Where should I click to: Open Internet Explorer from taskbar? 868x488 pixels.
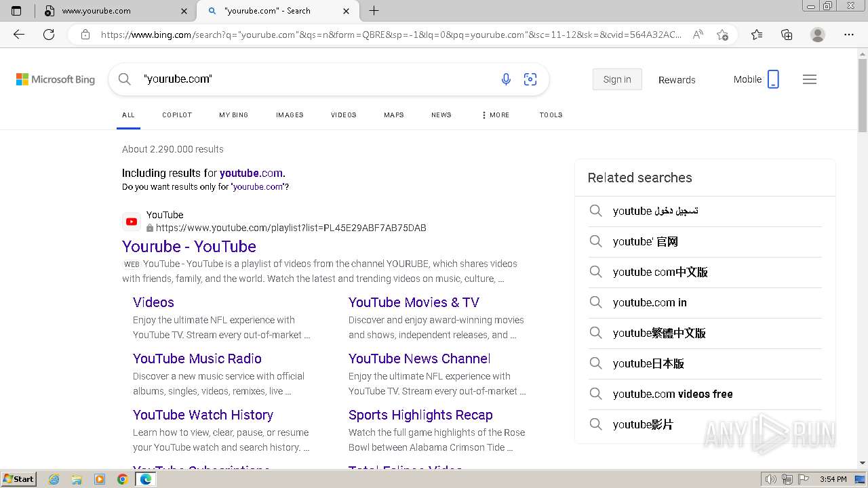tap(54, 479)
